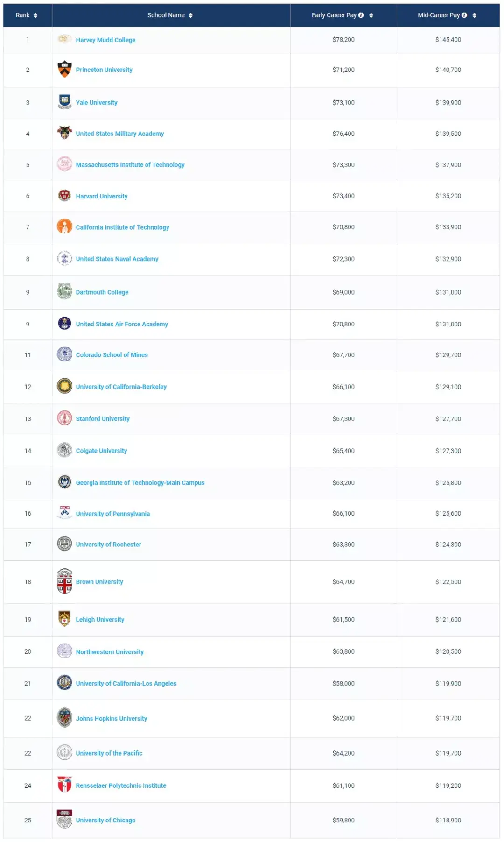
Task: Click the Early Career Pay info icon
Action: coord(361,15)
